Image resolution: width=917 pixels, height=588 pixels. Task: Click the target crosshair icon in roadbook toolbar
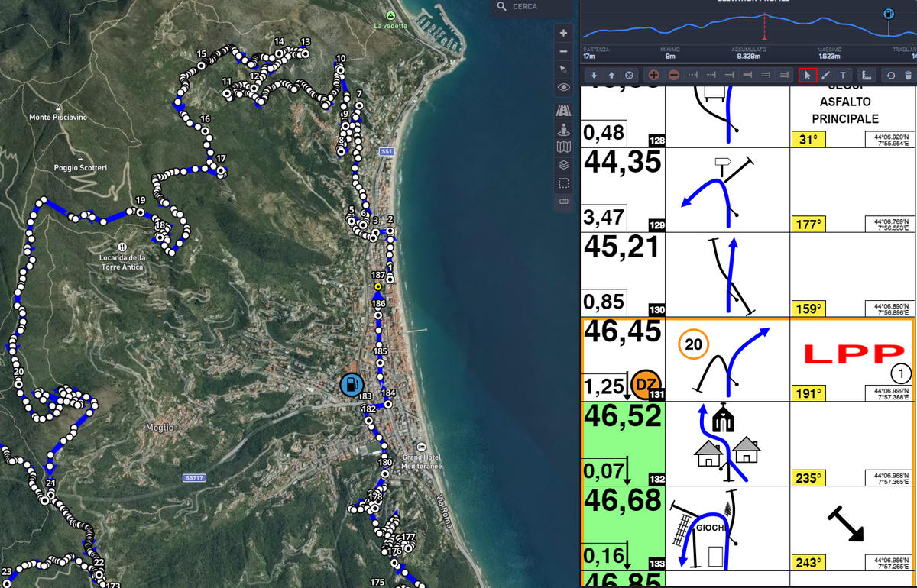629,76
